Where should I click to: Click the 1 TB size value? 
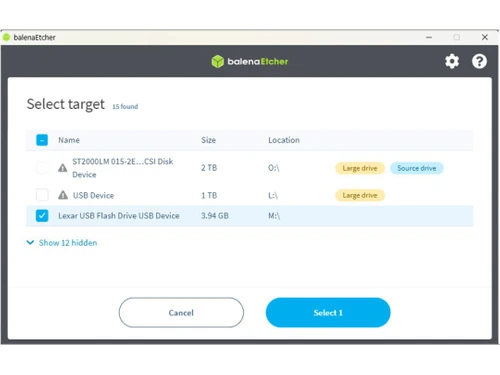pos(209,195)
